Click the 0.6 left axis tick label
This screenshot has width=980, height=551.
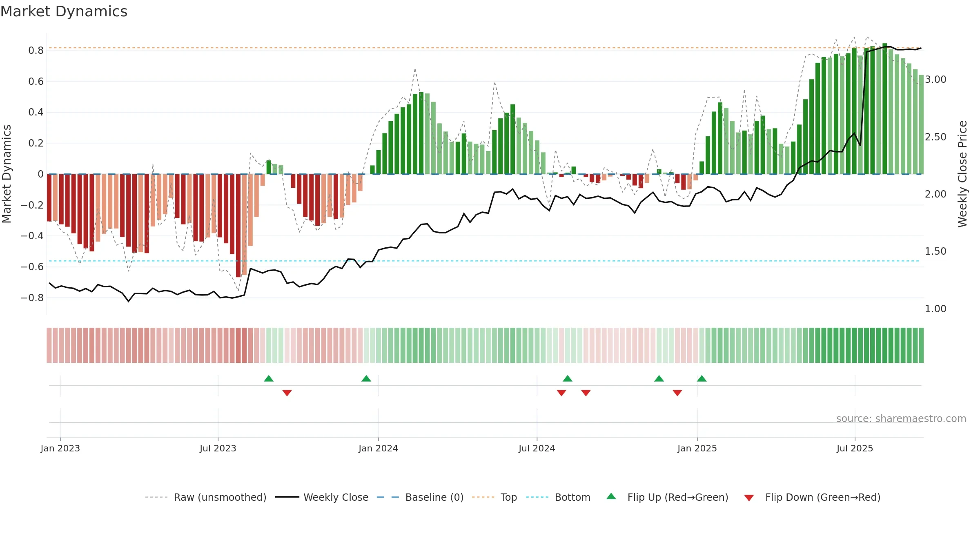[36, 82]
